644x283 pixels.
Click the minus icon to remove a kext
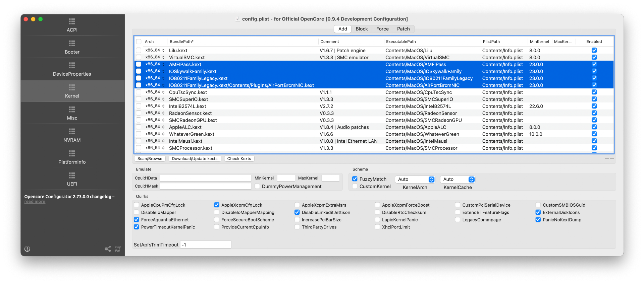(607, 158)
